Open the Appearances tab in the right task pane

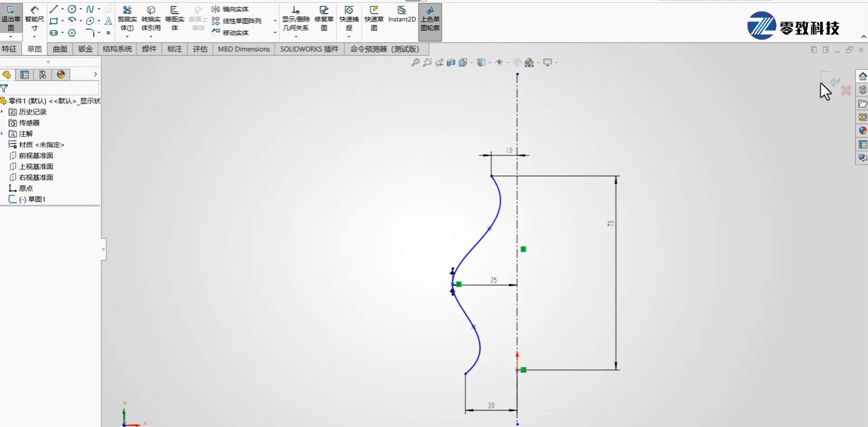coord(863,131)
